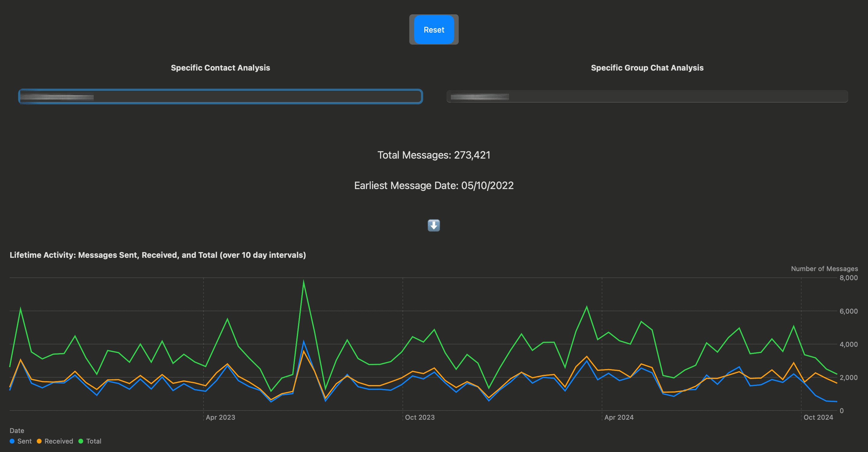
Task: Click the Oct 2023 axis marker
Action: 420,417
